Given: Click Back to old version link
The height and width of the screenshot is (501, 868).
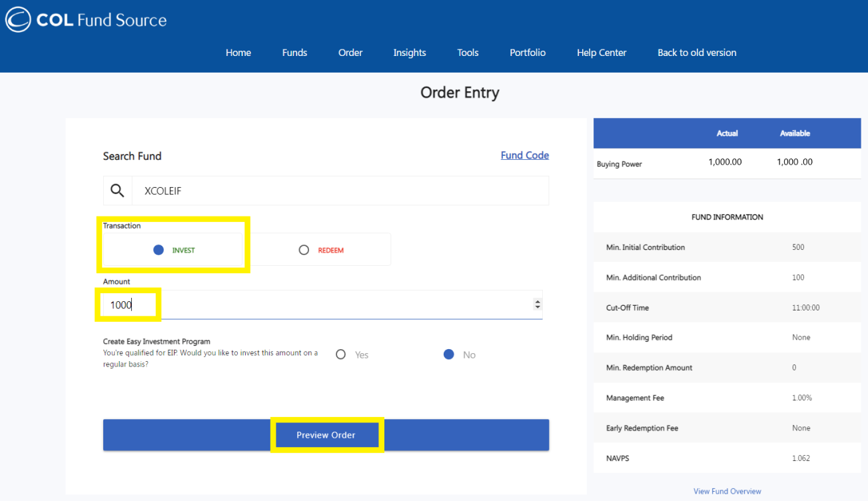Looking at the screenshot, I should (697, 53).
